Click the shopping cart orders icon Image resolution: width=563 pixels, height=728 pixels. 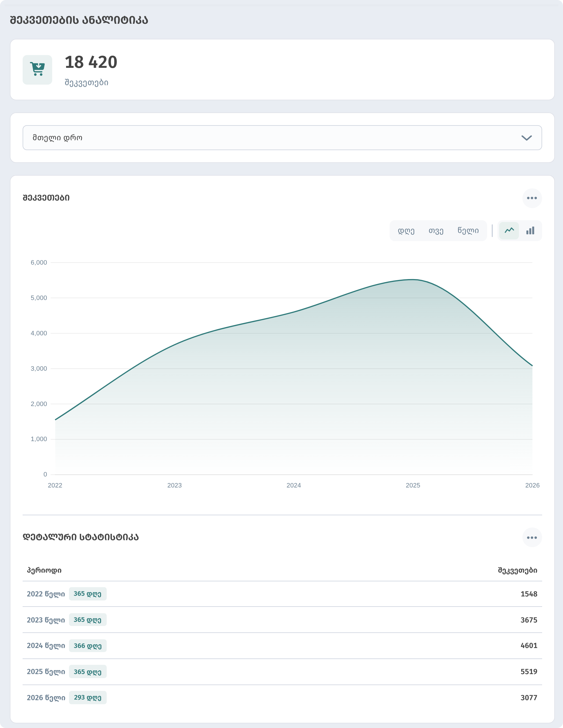point(37,70)
